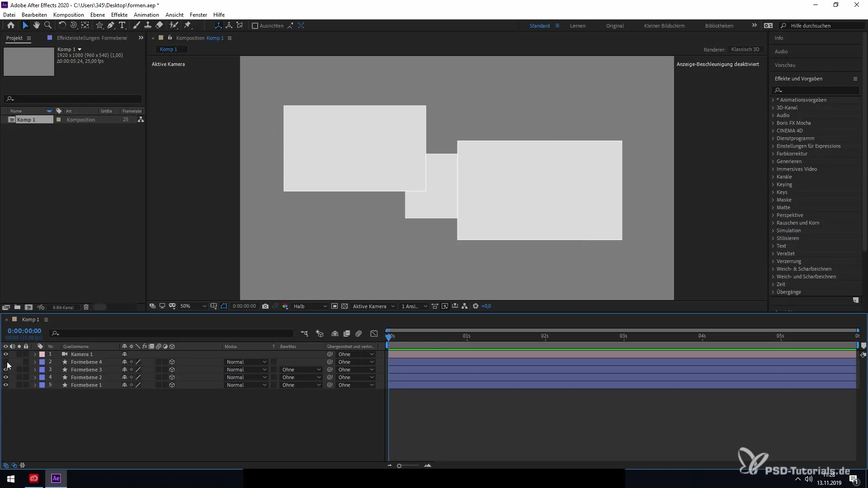Viewport: 868px width, 488px height.
Task: Expand the Kamera 1 layer properties
Action: (35, 354)
